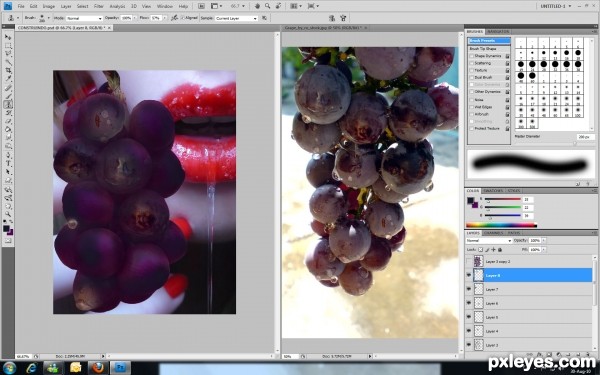Image resolution: width=600 pixels, height=375 pixels.
Task: Enable Dual Brush checkbox
Action: click(x=472, y=78)
